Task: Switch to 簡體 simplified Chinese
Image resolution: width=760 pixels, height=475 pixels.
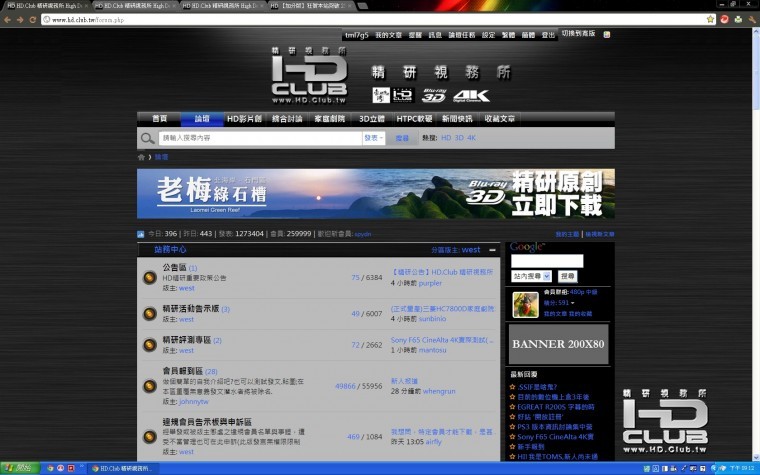Action: click(x=528, y=35)
